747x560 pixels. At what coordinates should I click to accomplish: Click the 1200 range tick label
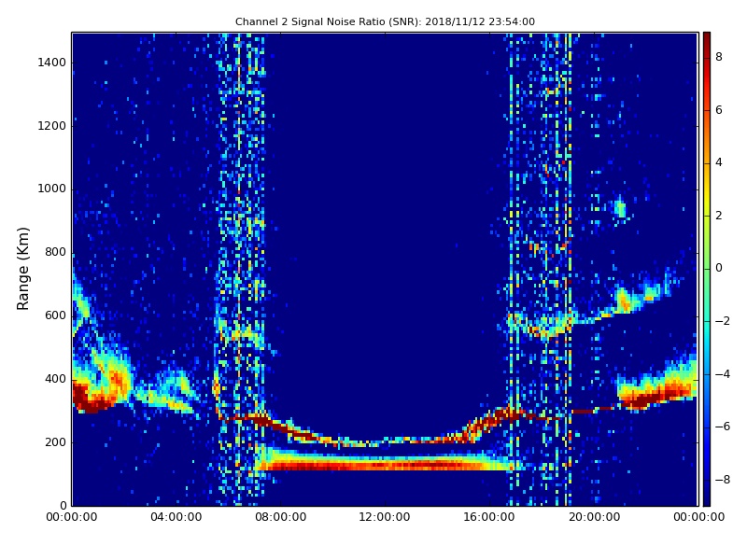[x=51, y=126]
